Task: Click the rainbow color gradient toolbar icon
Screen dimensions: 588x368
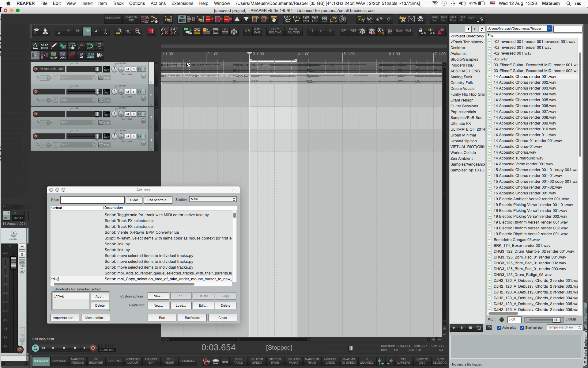Action: point(151,31)
